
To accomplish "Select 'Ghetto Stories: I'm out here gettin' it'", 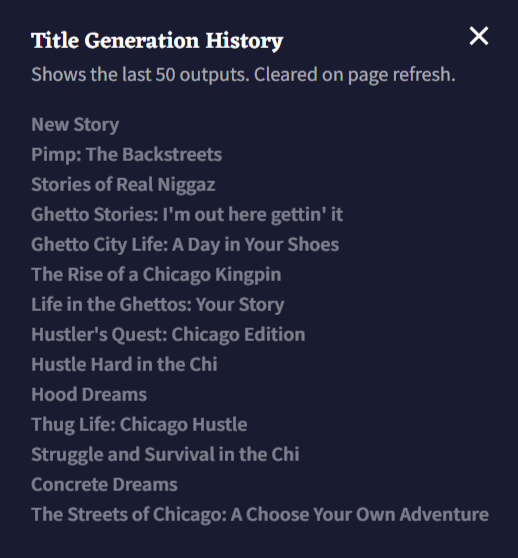I will tap(187, 215).
